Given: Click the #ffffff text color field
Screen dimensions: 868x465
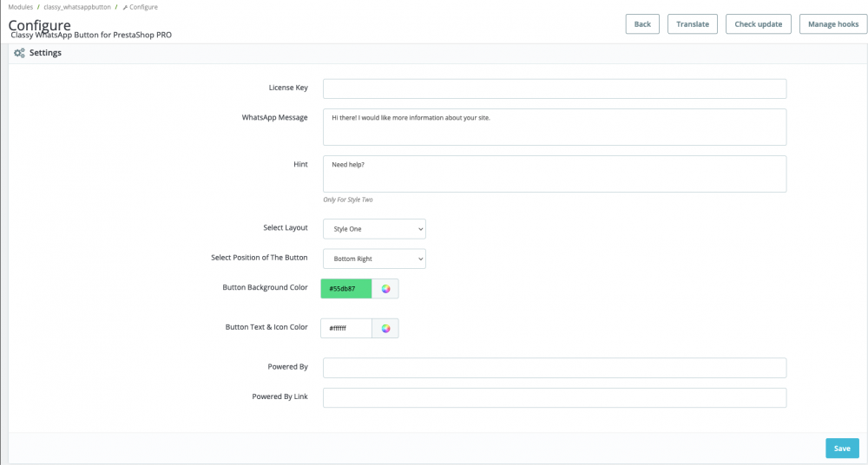Looking at the screenshot, I should 346,329.
